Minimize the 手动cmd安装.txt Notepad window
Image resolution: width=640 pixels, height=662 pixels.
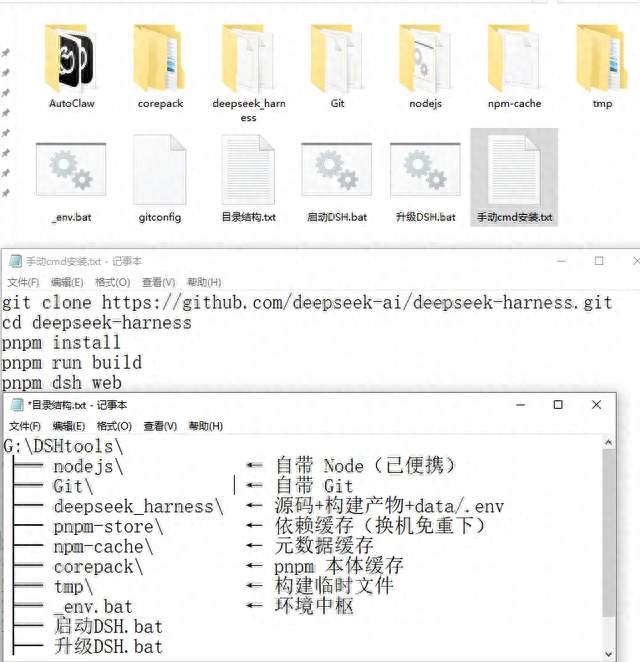click(x=561, y=261)
